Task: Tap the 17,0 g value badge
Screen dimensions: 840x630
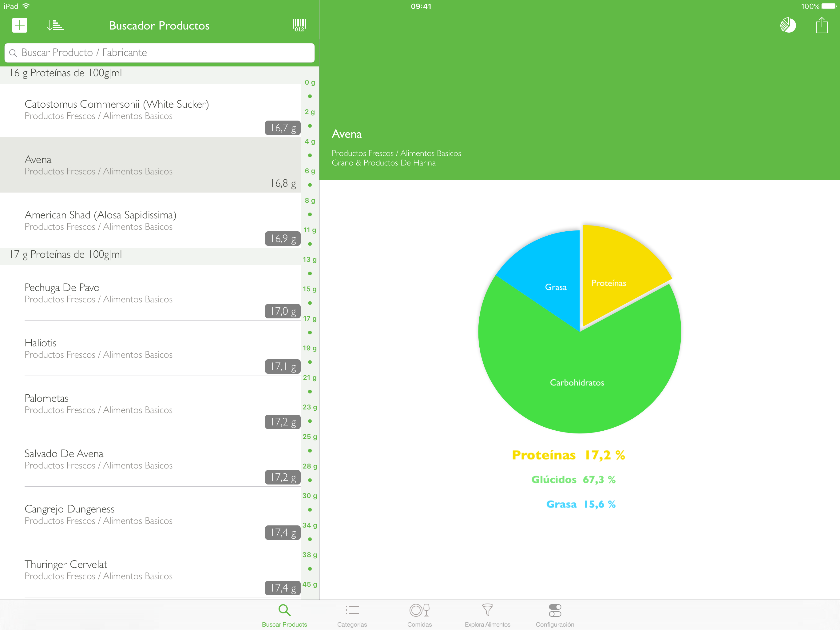Action: [283, 311]
